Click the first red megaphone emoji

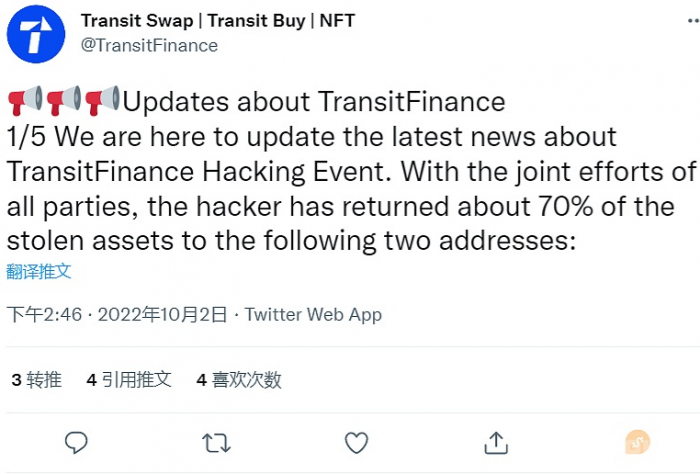pos(25,101)
